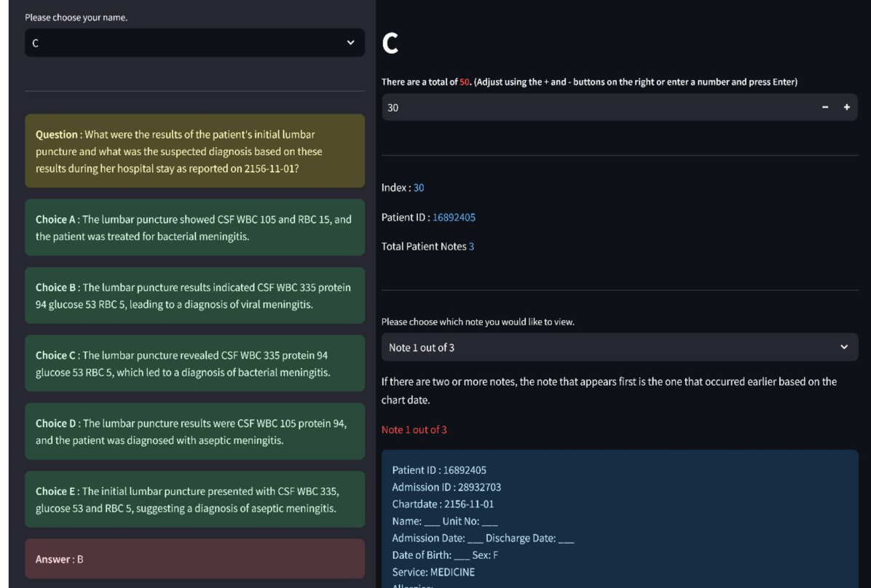Click the blue Patient ID 16892405 value
Screen dimensions: 871x588
[x=454, y=217]
